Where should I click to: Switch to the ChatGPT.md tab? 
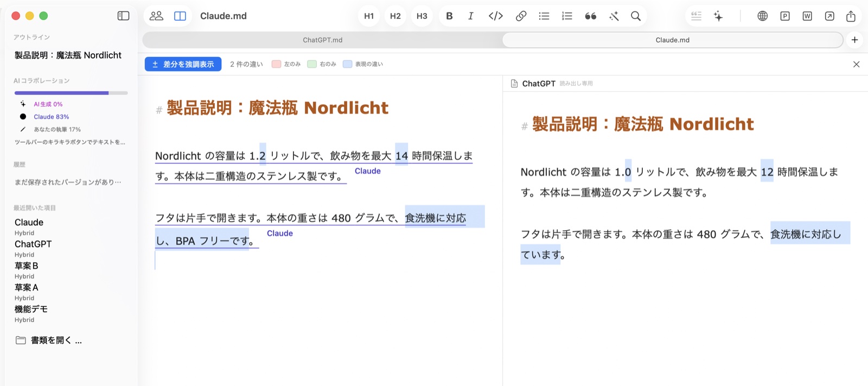coord(322,40)
